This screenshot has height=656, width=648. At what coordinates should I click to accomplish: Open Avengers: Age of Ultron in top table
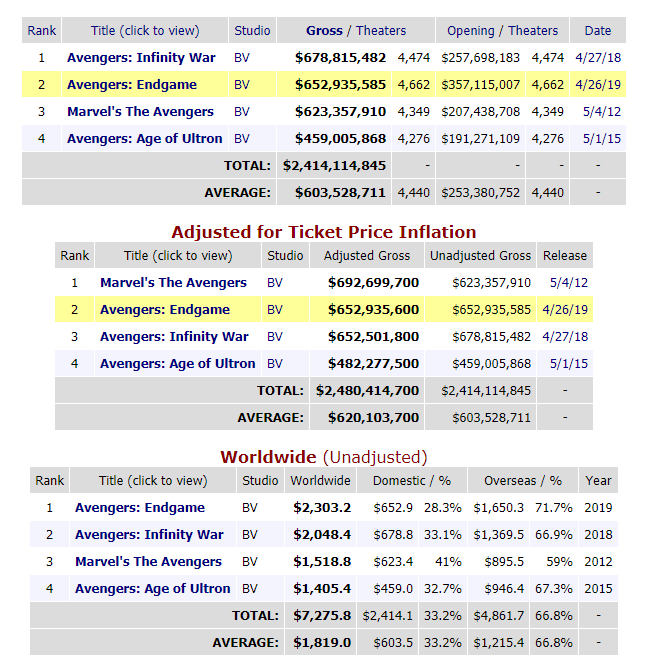click(x=144, y=139)
